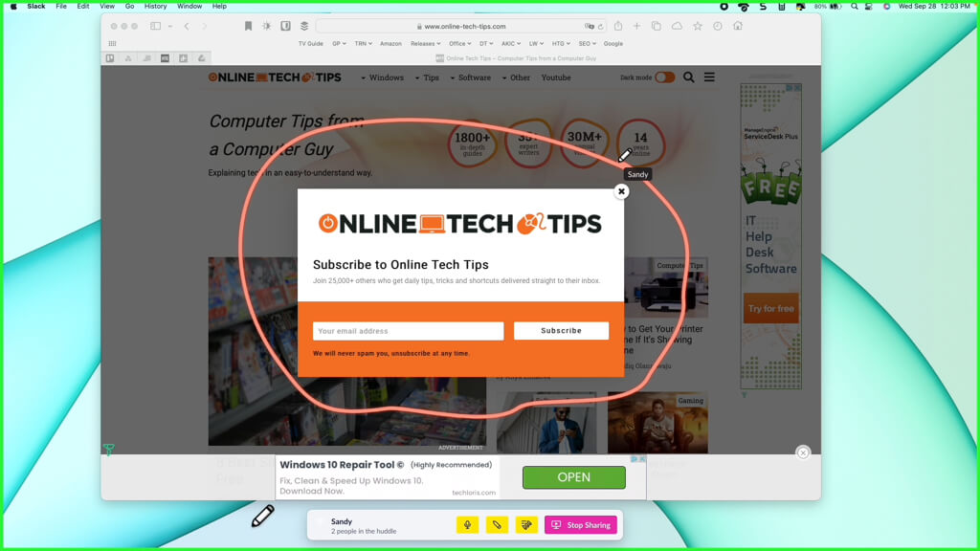
Task: Click the email address input field
Action: [x=408, y=331]
